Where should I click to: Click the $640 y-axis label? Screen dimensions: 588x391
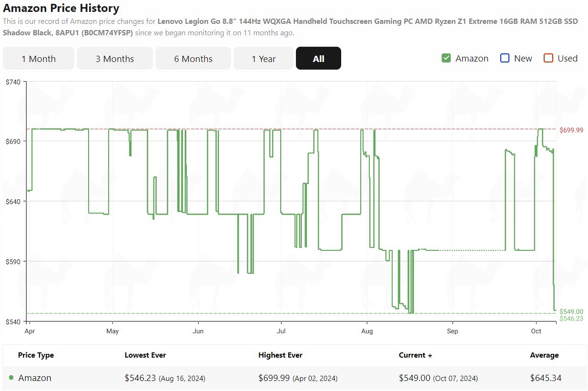pos(13,202)
